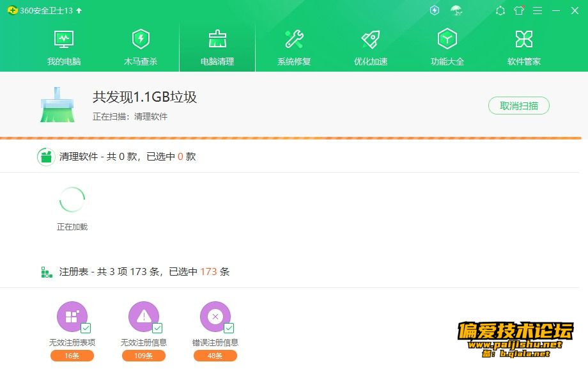Click the 360 logo icon in title bar
Viewport: 588px width, 371px height.
click(12, 10)
